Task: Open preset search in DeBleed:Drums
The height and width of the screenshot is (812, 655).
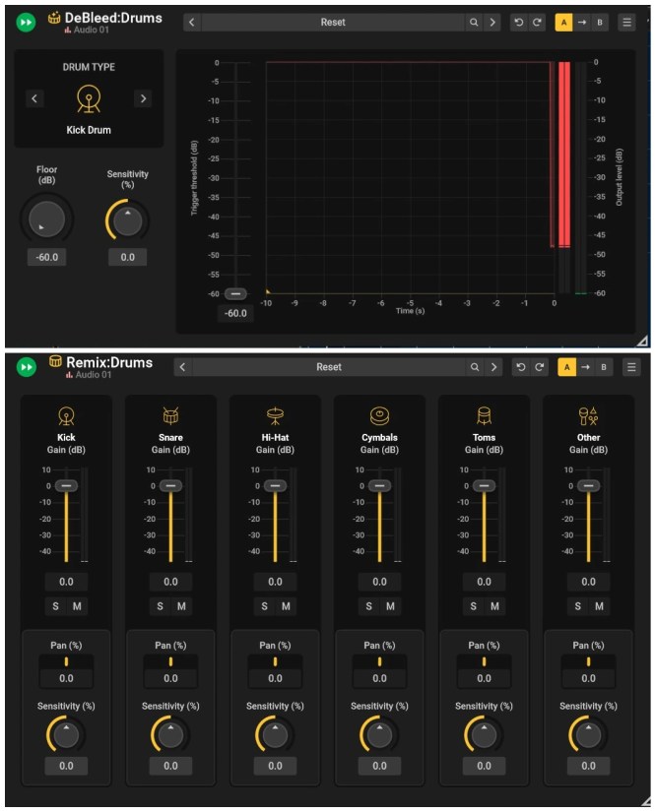Action: point(474,23)
